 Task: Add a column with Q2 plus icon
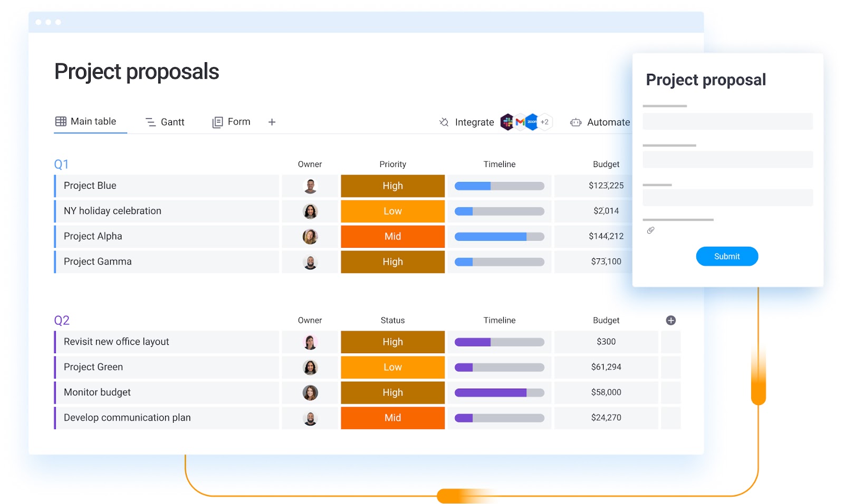(x=670, y=320)
